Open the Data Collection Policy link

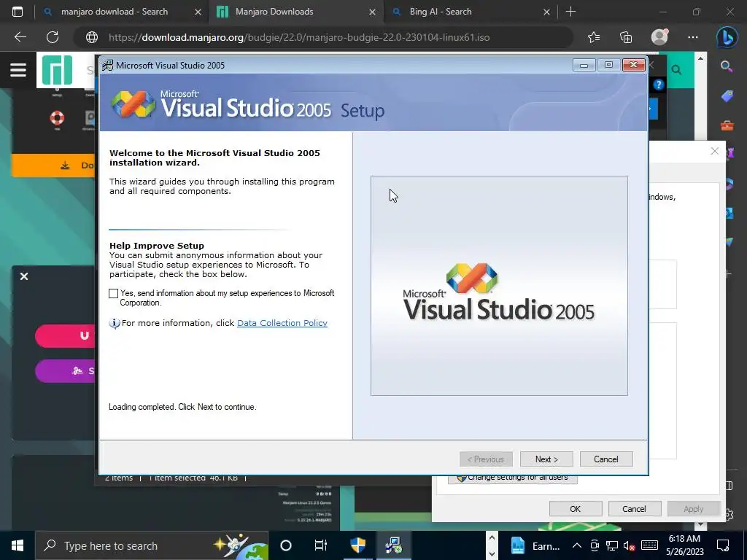[x=282, y=323]
